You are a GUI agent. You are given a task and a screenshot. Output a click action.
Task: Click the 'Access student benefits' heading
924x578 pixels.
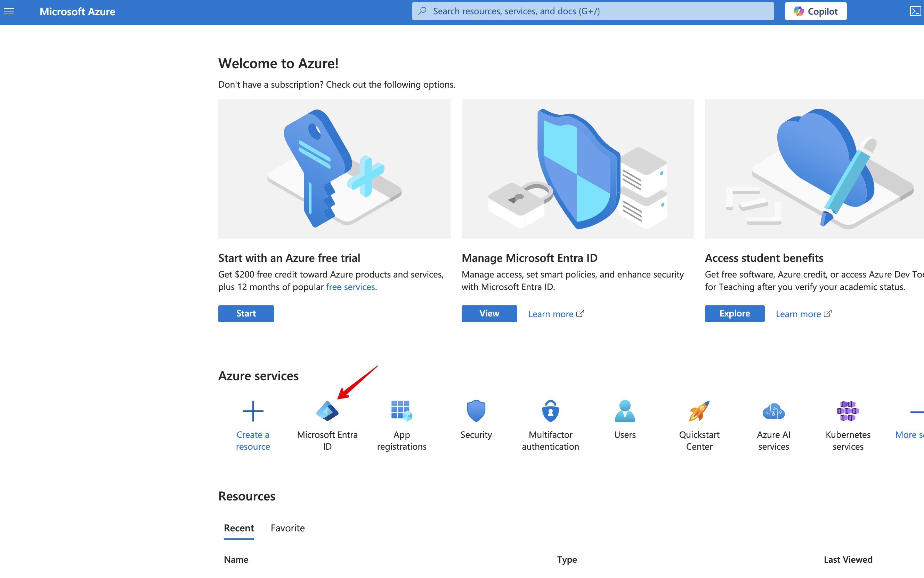click(x=764, y=258)
